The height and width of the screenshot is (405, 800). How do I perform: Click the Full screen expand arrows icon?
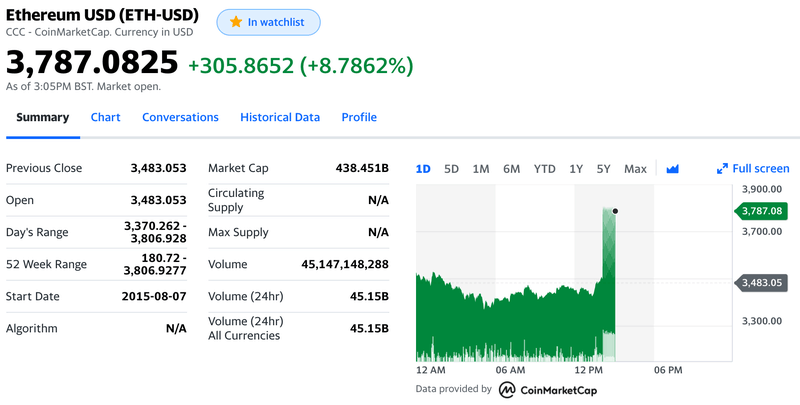(x=723, y=169)
